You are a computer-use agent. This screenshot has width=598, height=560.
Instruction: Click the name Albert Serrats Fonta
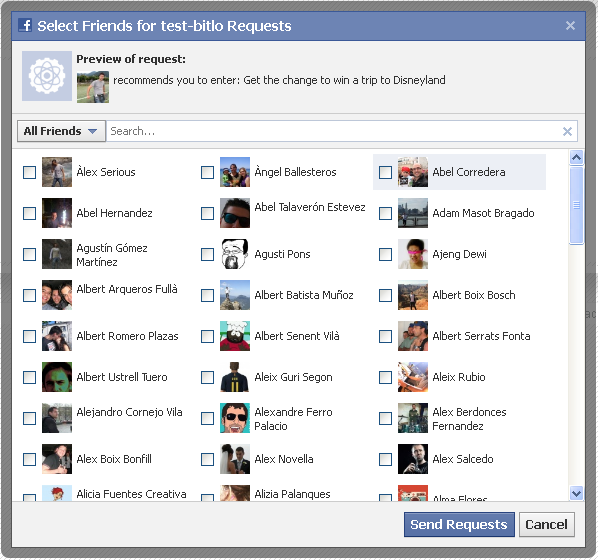coord(481,336)
